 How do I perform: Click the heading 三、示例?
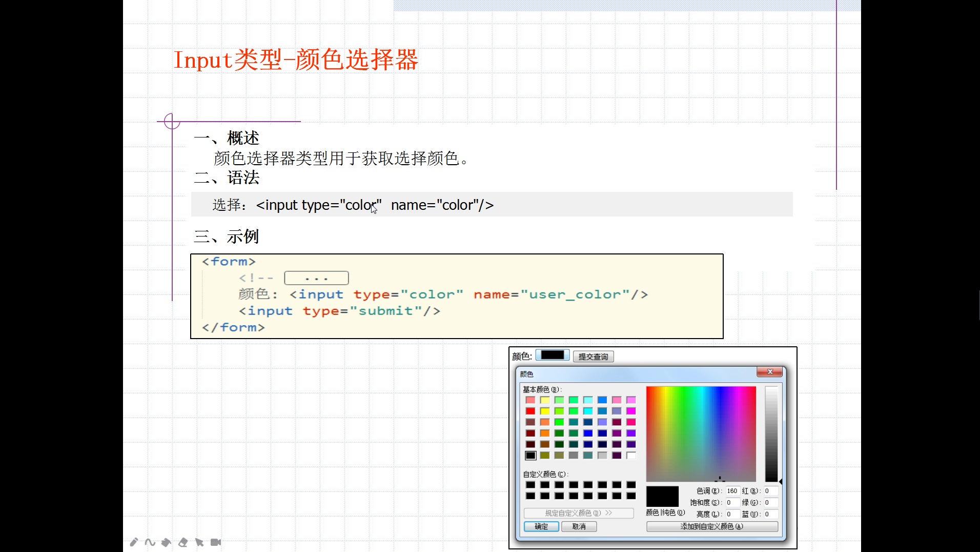coord(227,236)
